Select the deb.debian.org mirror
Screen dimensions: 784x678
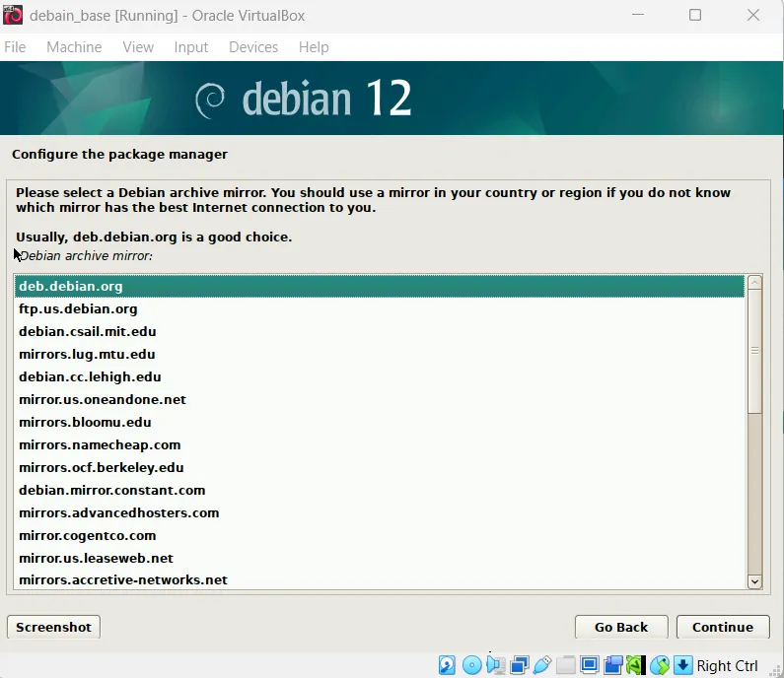(379, 287)
